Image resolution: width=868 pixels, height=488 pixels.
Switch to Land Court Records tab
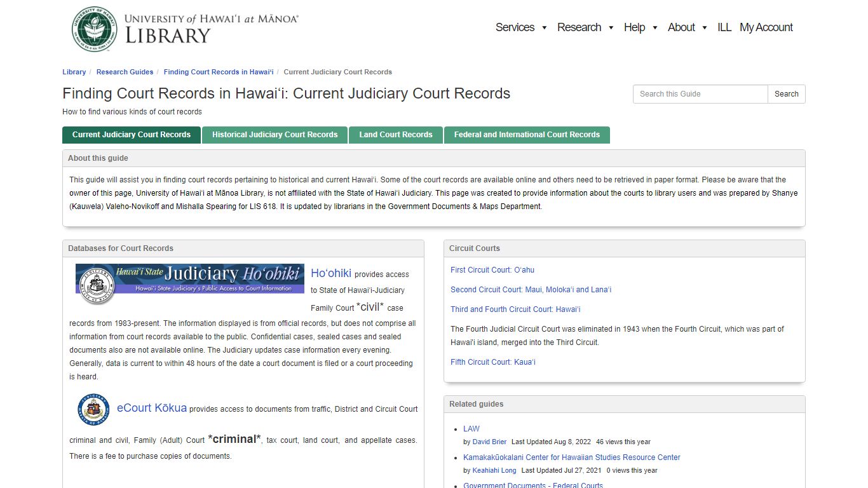click(396, 135)
